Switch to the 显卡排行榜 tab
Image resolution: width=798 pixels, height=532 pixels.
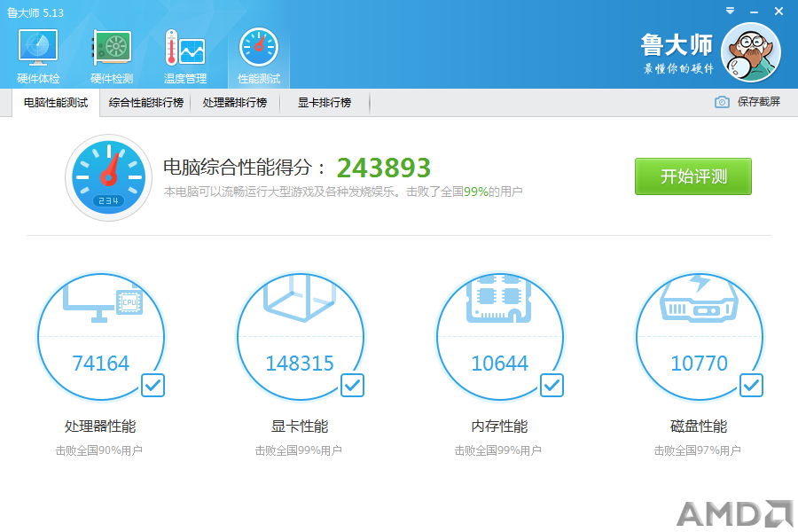click(x=325, y=102)
